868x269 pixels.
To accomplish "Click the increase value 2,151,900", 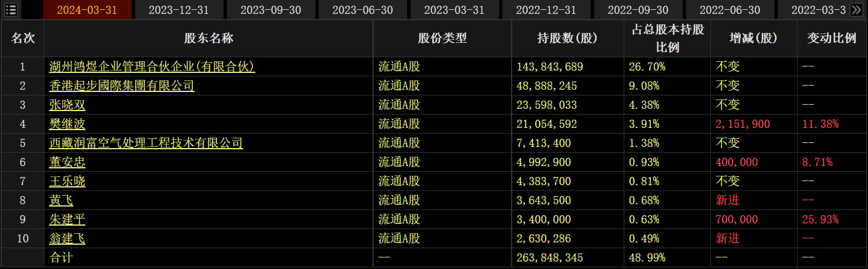I will coord(743,124).
